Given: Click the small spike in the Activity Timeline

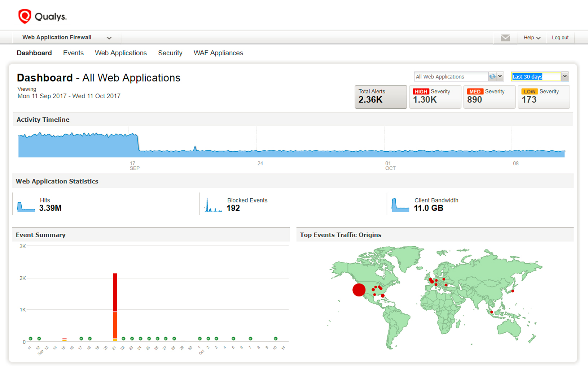Looking at the screenshot, I should coord(195,148).
